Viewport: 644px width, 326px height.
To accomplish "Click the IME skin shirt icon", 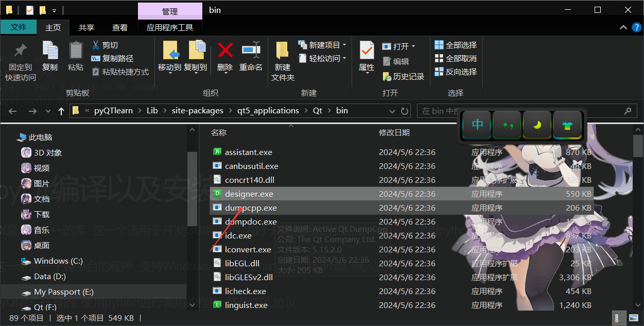I will click(567, 125).
